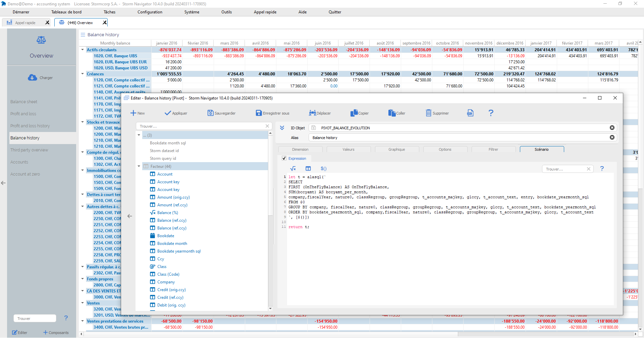This screenshot has height=338, width=644.
Task: Click the Composants plus button
Action: coord(56,332)
